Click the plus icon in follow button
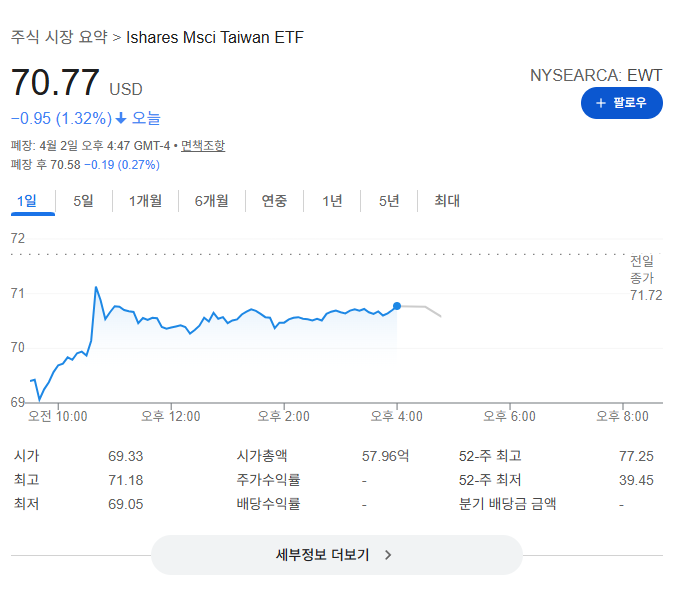 pos(601,103)
